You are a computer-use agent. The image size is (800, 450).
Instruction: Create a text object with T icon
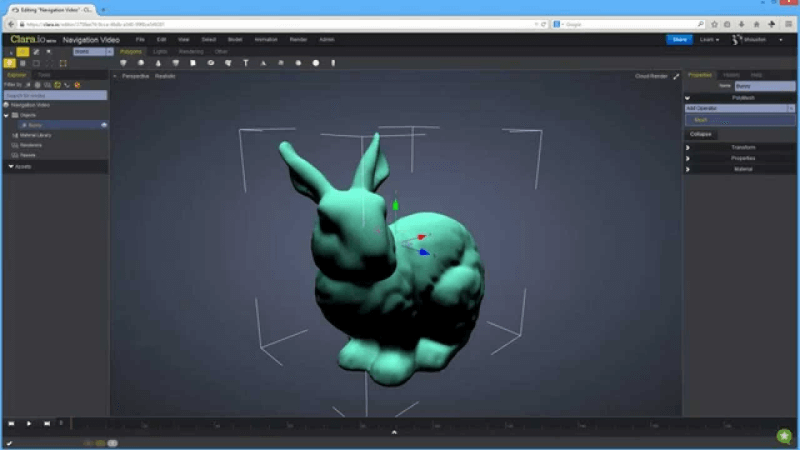tap(245, 63)
